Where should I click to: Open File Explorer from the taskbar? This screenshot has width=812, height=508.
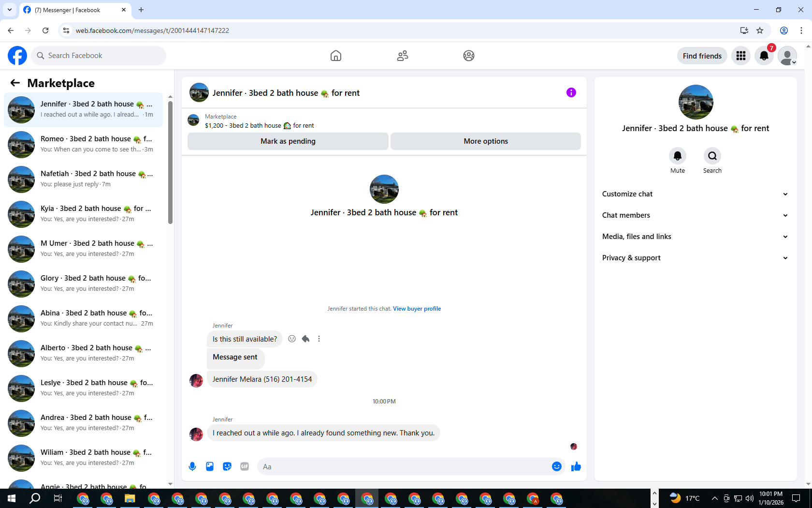pyautogui.click(x=130, y=498)
